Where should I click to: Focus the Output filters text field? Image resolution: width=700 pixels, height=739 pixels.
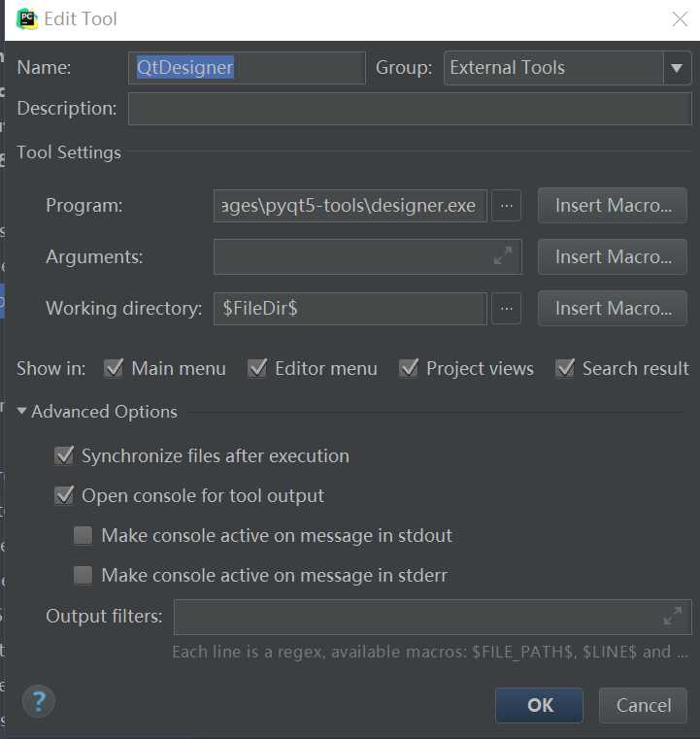point(432,617)
